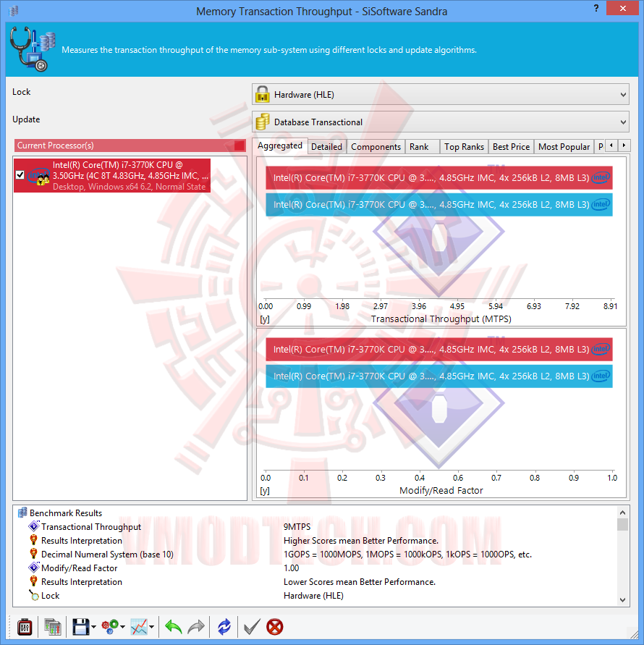The height and width of the screenshot is (645, 644).
Task: Select the Modify/Read Factor result row
Action: coord(315,568)
